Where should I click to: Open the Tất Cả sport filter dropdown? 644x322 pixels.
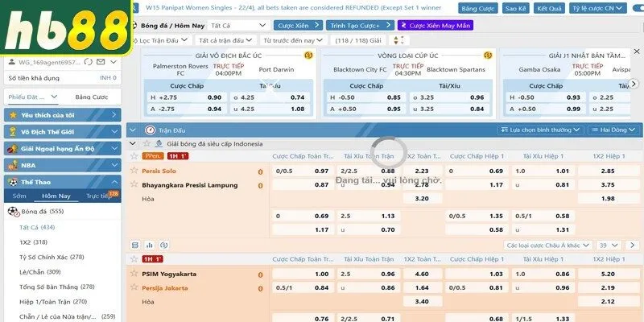click(x=238, y=26)
